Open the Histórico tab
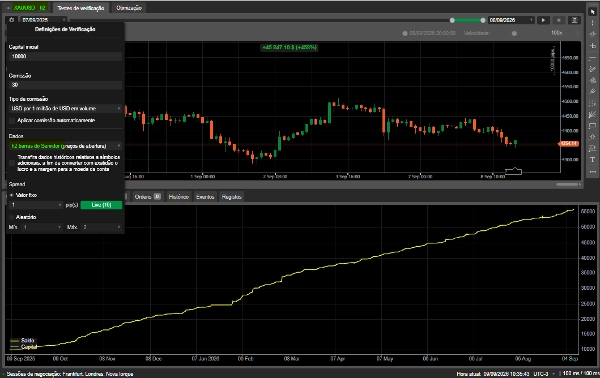Viewport: 600px width, 378px height. point(179,197)
